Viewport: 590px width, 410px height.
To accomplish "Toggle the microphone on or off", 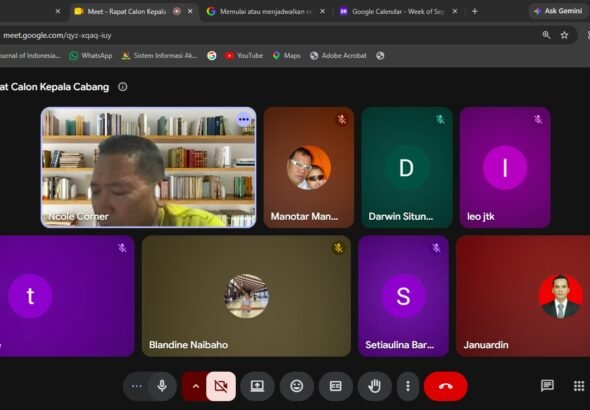I will click(x=162, y=386).
